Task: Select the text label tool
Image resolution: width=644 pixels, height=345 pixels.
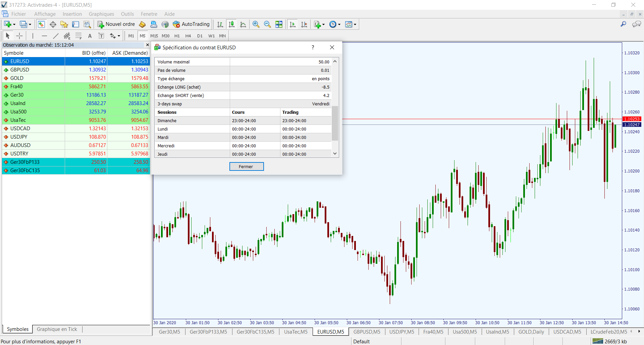Action: pos(90,36)
